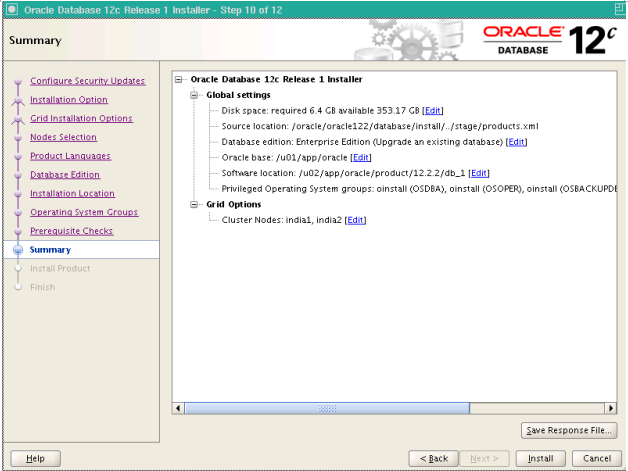Select the Summary step in sidebar
Image resolution: width=628 pixels, height=471 pixels.
(50, 250)
